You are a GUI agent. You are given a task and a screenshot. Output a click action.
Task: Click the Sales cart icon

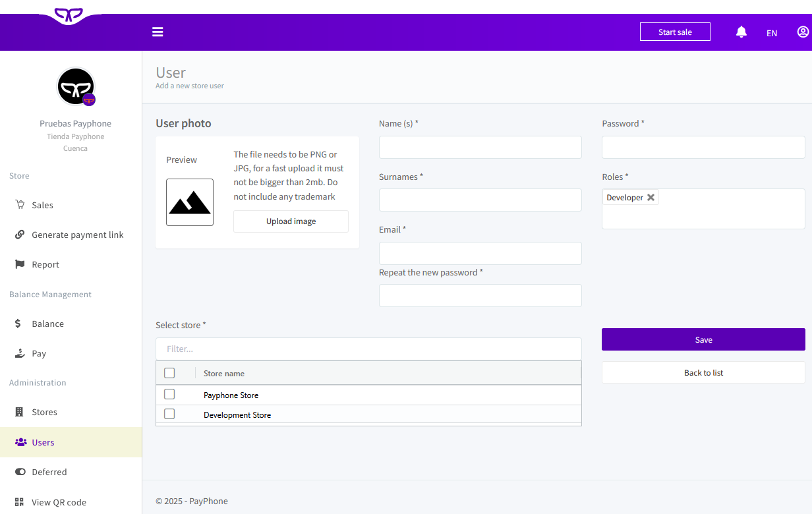[x=20, y=204]
